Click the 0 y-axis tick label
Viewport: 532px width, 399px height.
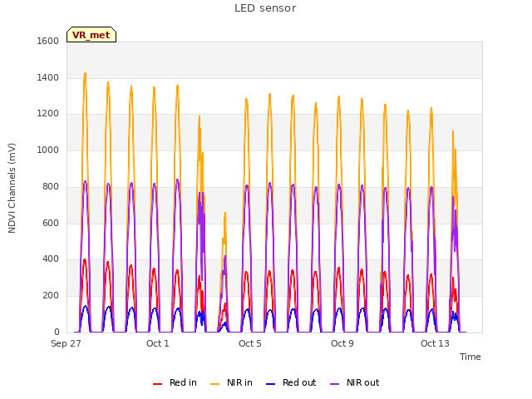57,332
